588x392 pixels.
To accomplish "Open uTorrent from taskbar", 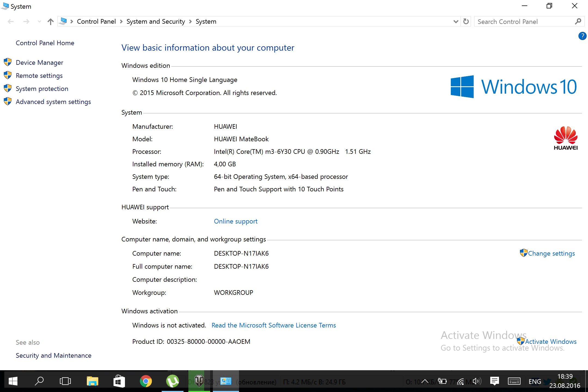I will [173, 381].
